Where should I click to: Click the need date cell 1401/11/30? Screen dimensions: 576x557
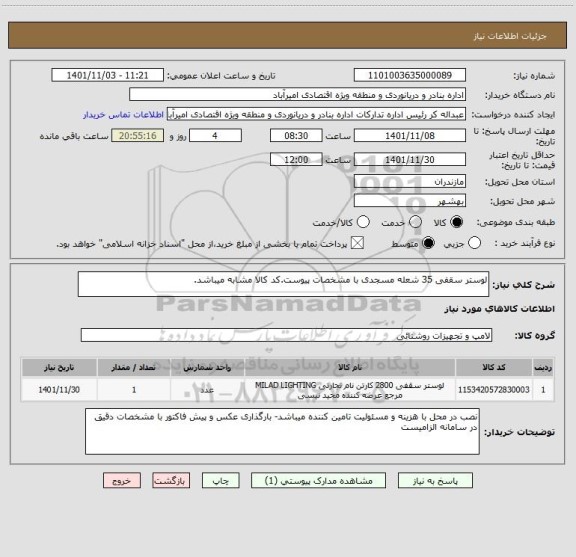[59, 390]
